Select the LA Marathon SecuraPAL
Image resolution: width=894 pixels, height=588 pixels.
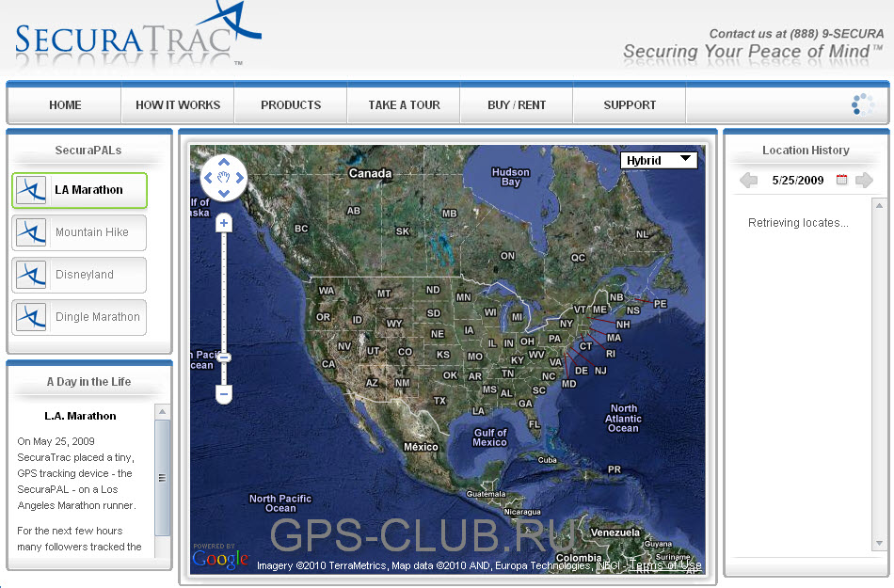click(79, 190)
